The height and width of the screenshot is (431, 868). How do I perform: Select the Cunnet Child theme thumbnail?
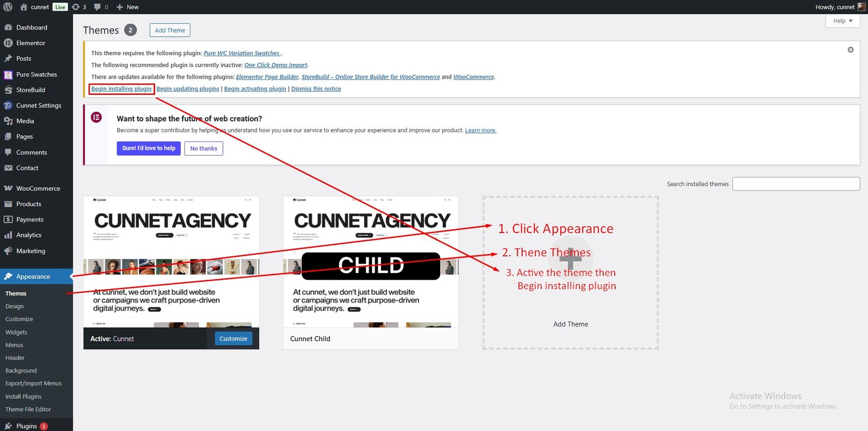(371, 262)
